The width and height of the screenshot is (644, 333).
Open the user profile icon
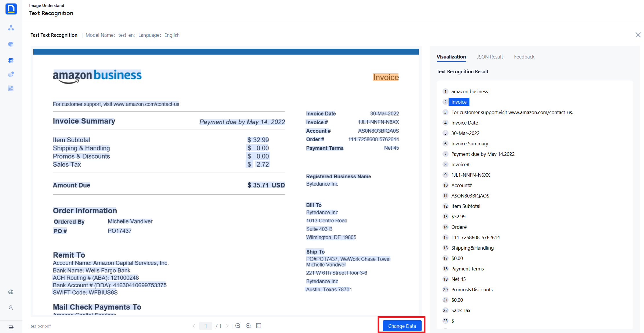(x=11, y=308)
